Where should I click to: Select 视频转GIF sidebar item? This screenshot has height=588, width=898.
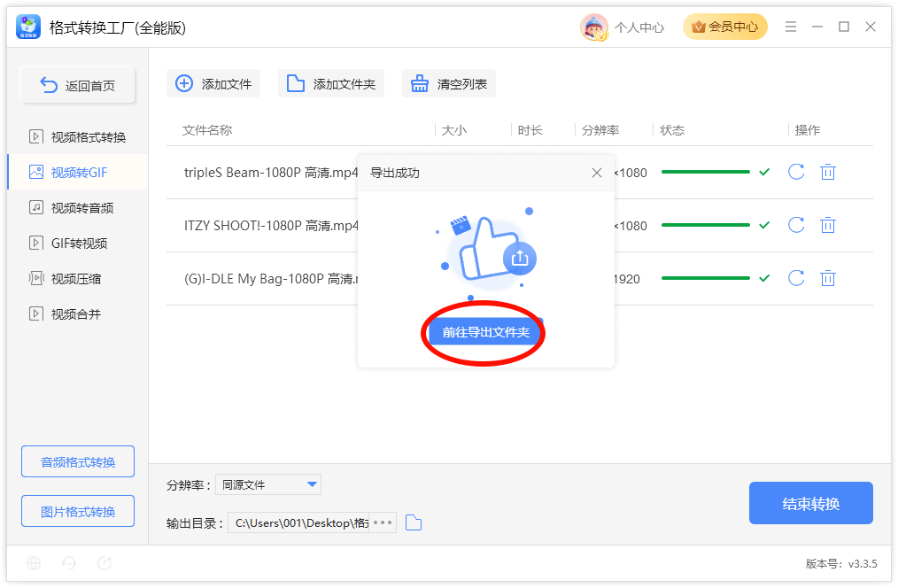pos(77,173)
